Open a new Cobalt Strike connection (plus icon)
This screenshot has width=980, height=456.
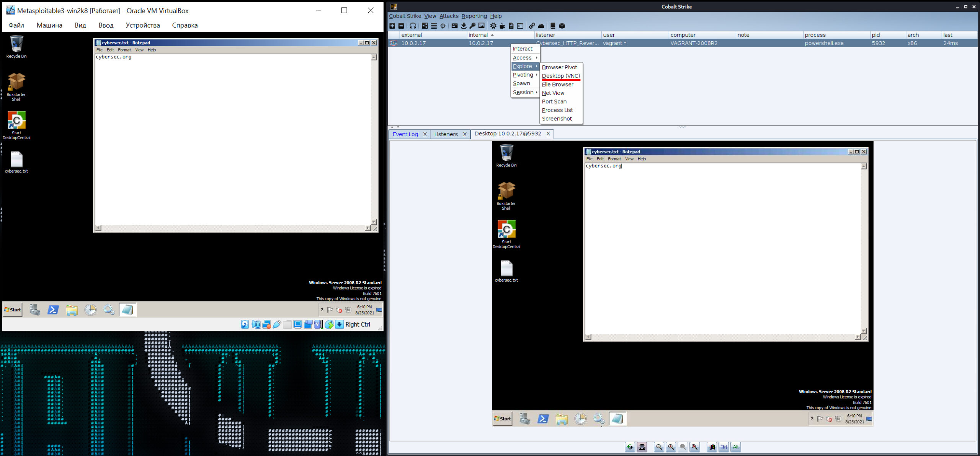pos(392,26)
